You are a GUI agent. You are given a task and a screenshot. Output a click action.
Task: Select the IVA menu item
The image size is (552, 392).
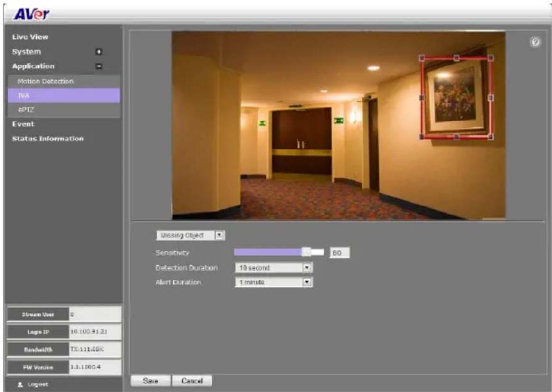pos(64,95)
